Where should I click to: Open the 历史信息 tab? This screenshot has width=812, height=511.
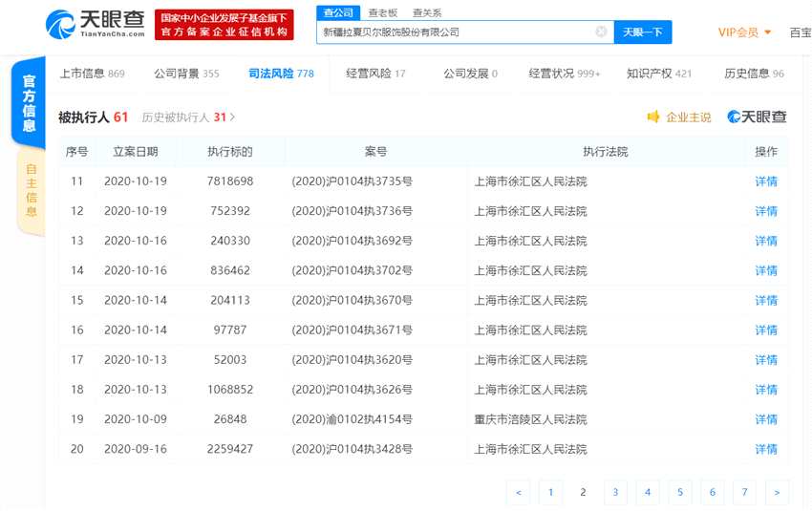754,74
